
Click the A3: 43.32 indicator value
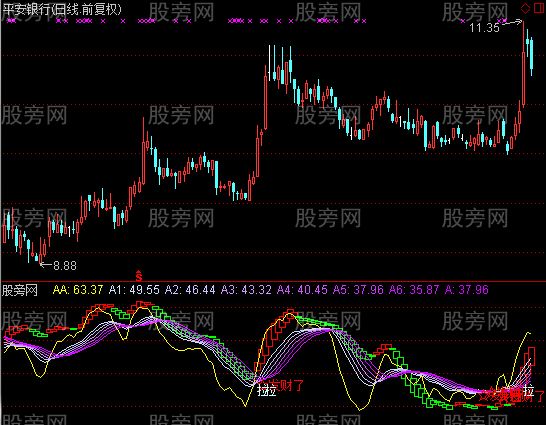pos(246,290)
